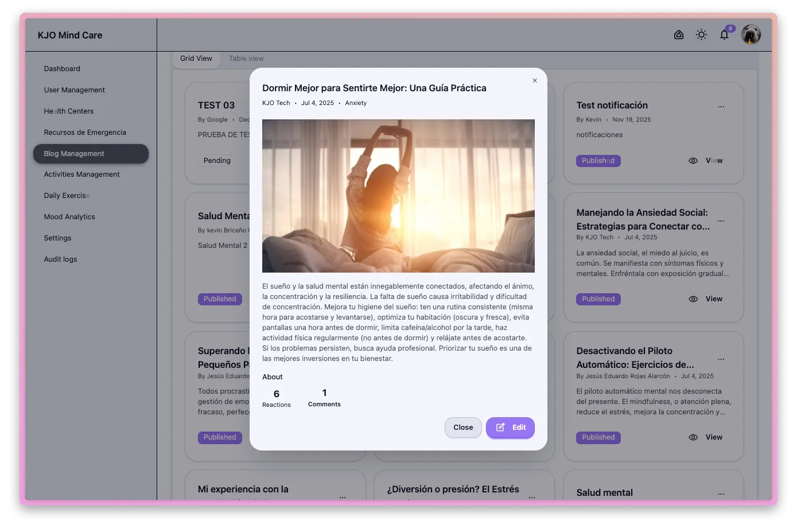Click eye icon on Test notificación card
Image resolution: width=797 pixels, height=532 pixels.
pyautogui.click(x=693, y=161)
